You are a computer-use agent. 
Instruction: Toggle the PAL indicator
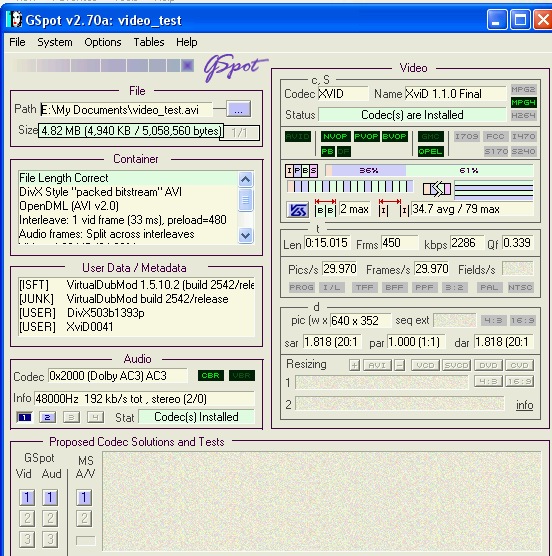(x=489, y=287)
